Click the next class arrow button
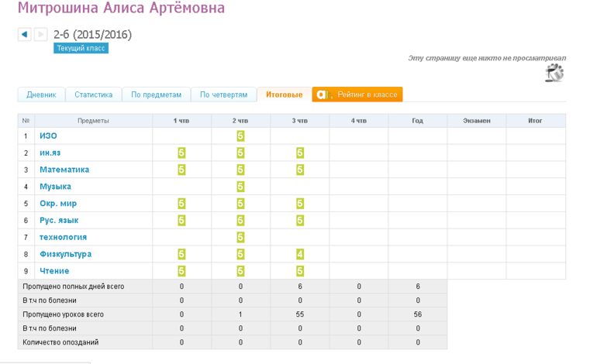 (x=41, y=35)
